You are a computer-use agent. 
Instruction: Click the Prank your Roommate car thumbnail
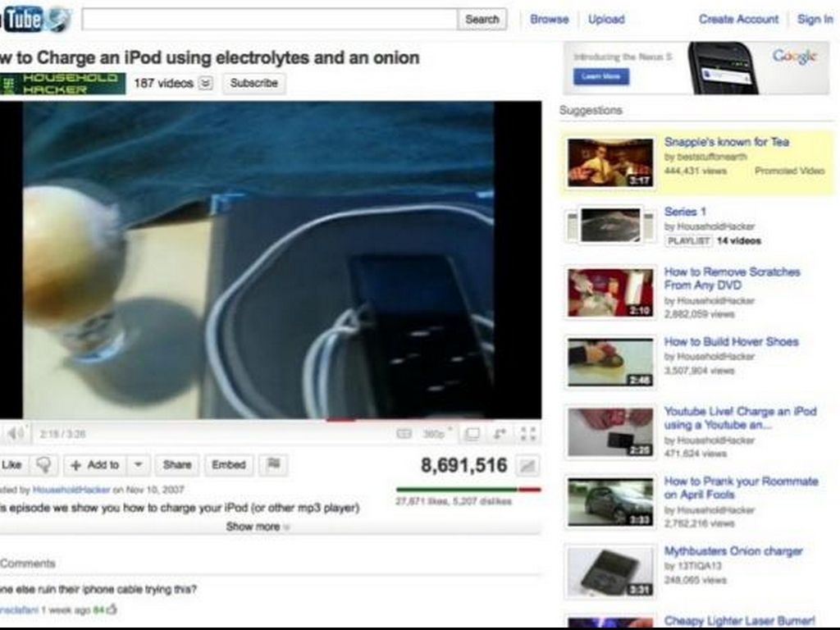(x=610, y=502)
